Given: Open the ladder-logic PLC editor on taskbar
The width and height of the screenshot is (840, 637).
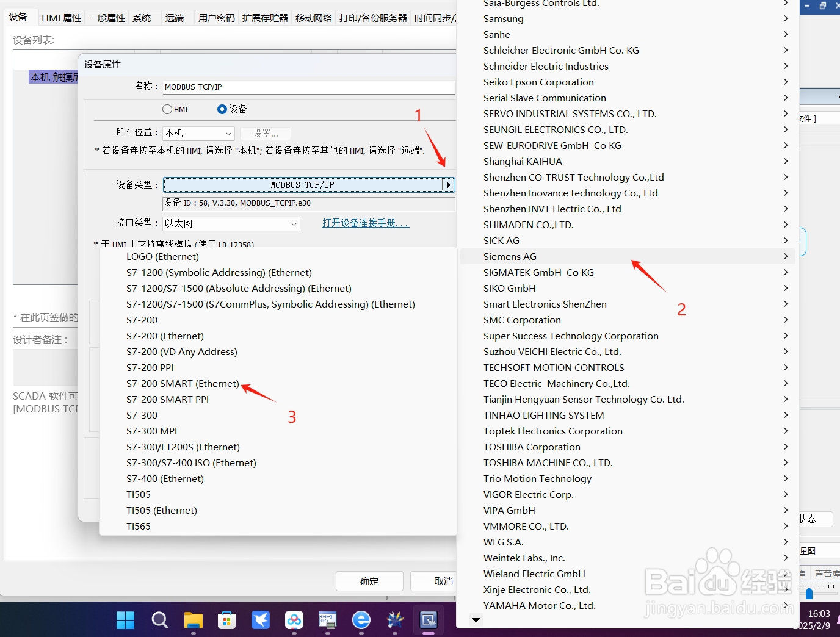Looking at the screenshot, I should click(x=328, y=620).
